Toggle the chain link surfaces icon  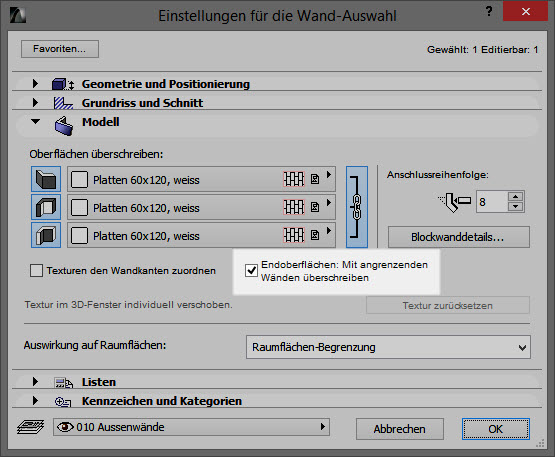357,207
